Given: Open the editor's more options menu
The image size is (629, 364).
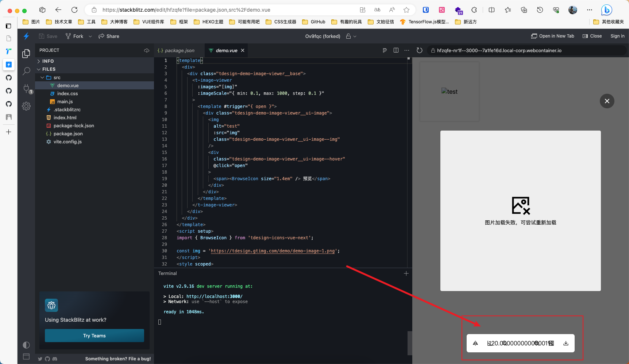Looking at the screenshot, I should pos(407,50).
